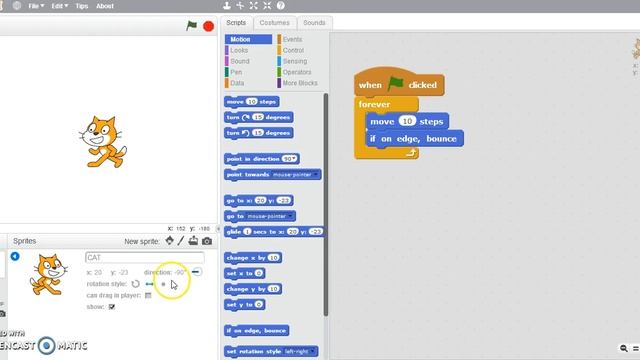Click the cat sprite on stage
This screenshot has height=360, width=640.
[103, 142]
